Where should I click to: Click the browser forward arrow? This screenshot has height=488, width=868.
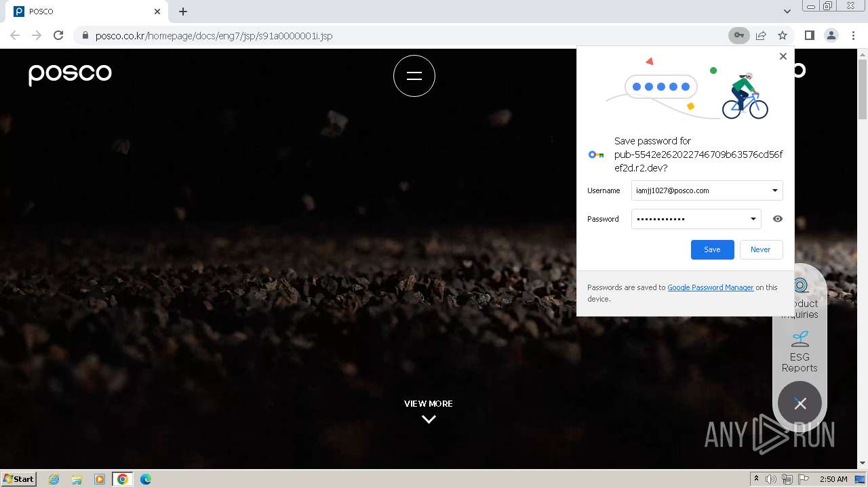pos(37,35)
